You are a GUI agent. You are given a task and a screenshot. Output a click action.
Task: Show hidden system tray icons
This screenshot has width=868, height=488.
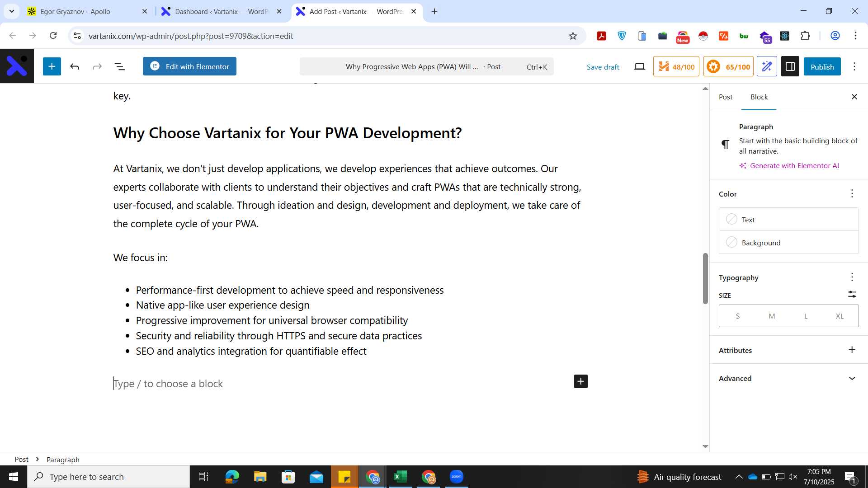pos(739,477)
